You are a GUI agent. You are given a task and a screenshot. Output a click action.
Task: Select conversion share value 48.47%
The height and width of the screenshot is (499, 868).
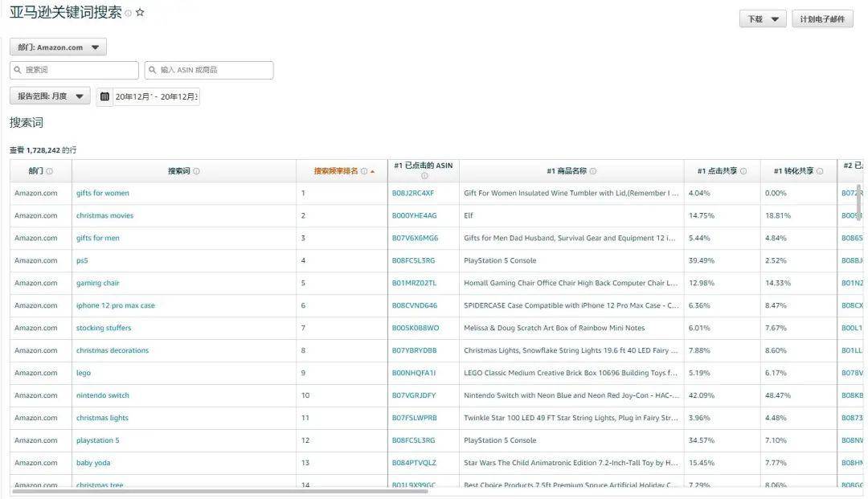pyautogui.click(x=778, y=395)
